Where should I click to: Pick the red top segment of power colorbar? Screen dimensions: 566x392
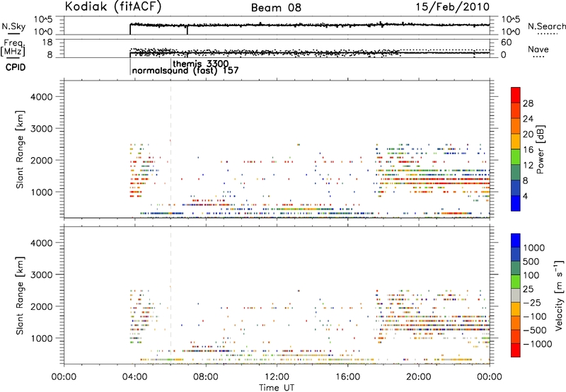(x=516, y=95)
